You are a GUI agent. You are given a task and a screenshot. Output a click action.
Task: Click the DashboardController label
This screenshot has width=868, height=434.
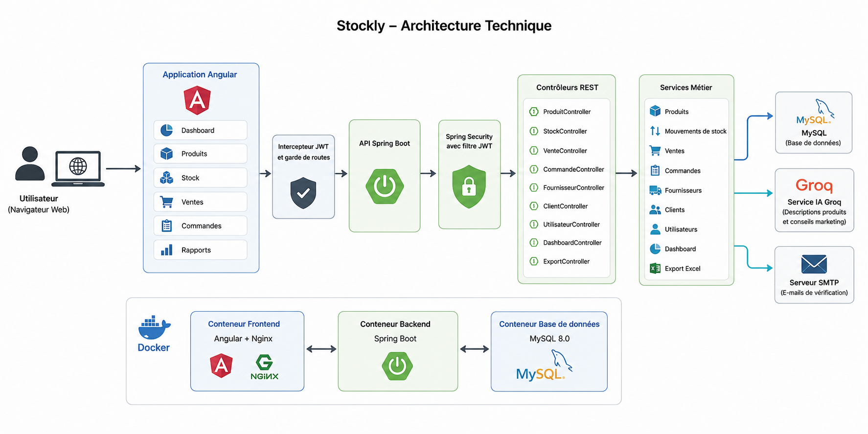pyautogui.click(x=572, y=243)
